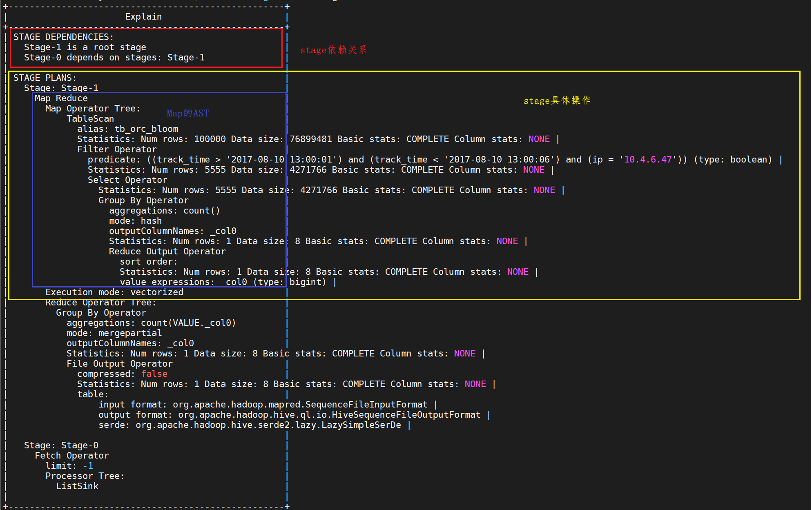Click the "serde:" LazySimpleSerDe line

[250, 425]
